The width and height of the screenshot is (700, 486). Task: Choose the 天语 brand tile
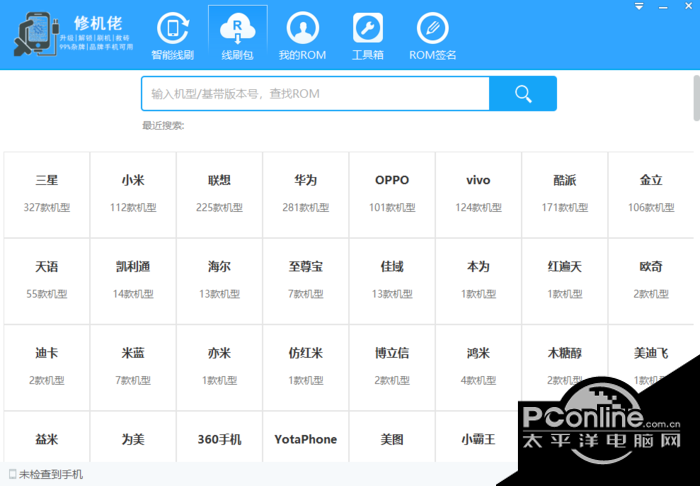pos(47,281)
